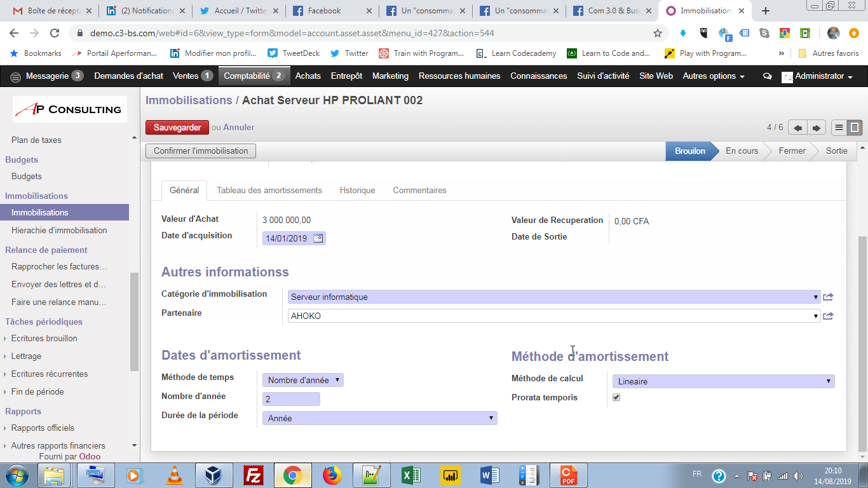
Task: Switch to list view using the list icon
Action: tap(837, 127)
